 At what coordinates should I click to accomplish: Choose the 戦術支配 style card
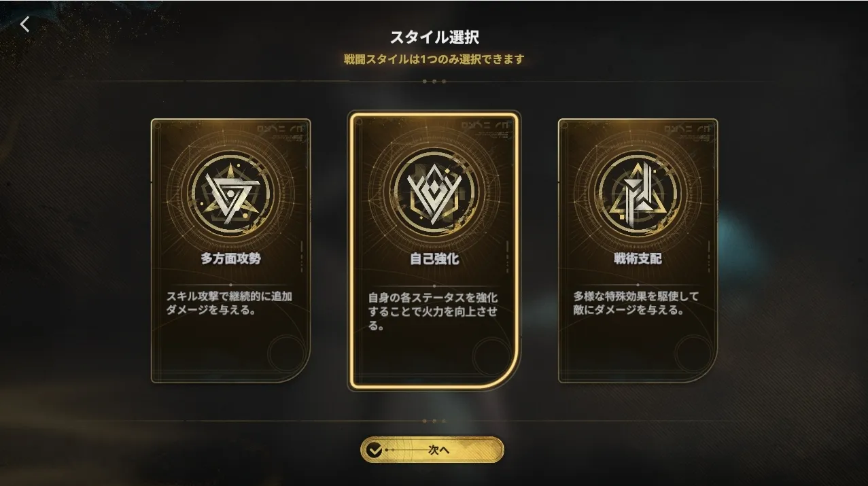pyautogui.click(x=638, y=251)
